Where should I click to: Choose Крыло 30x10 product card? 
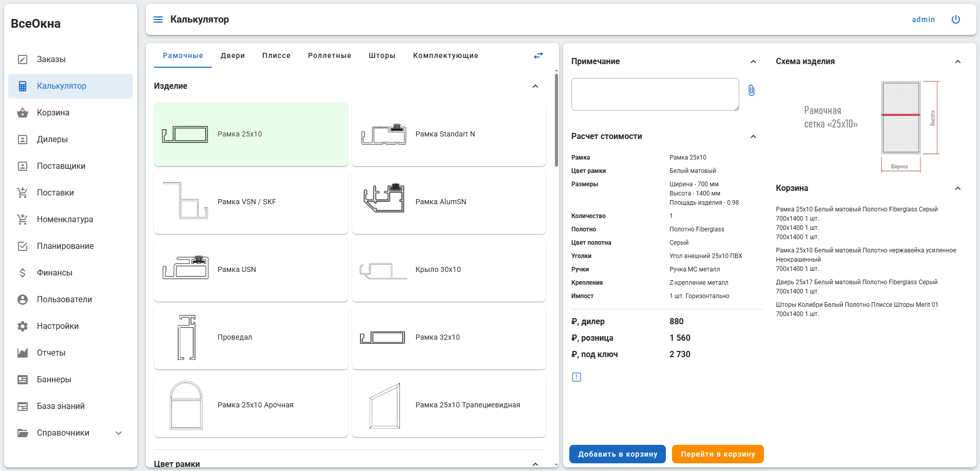coord(449,270)
